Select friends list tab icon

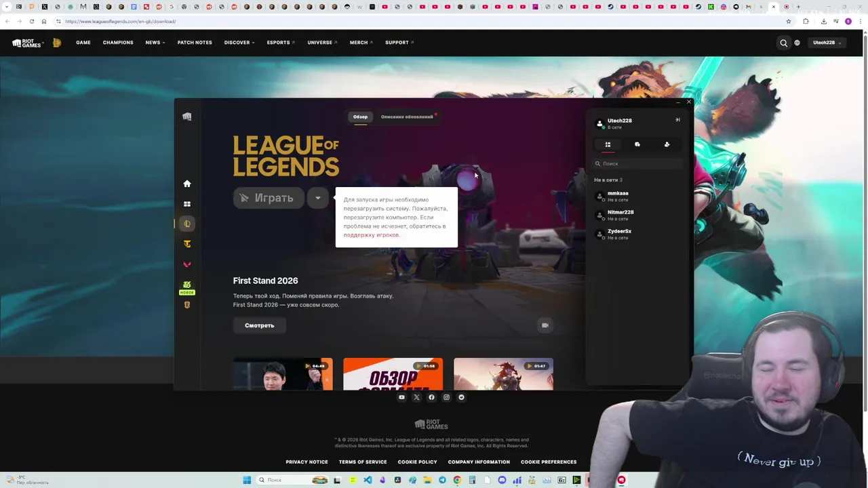click(x=608, y=144)
